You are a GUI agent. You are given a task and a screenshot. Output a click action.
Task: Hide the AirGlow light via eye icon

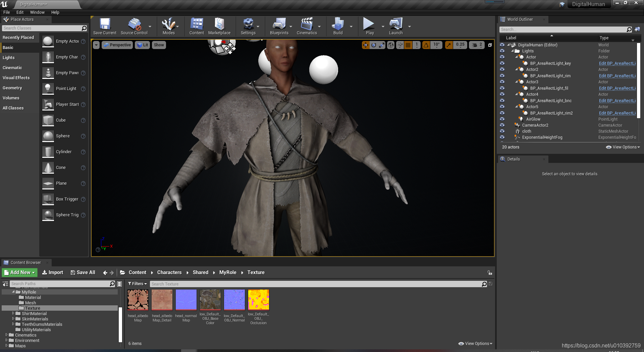click(x=502, y=119)
